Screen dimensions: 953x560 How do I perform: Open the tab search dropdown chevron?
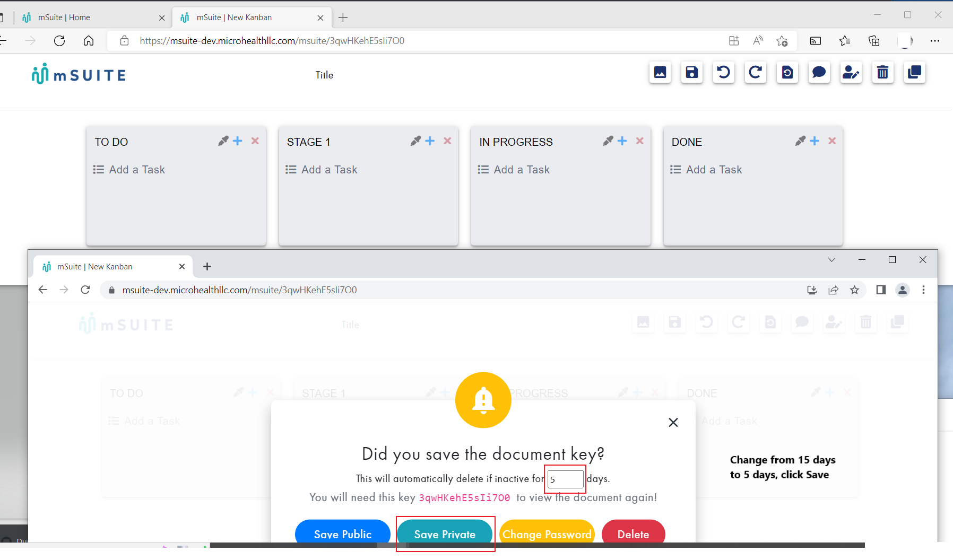point(831,260)
